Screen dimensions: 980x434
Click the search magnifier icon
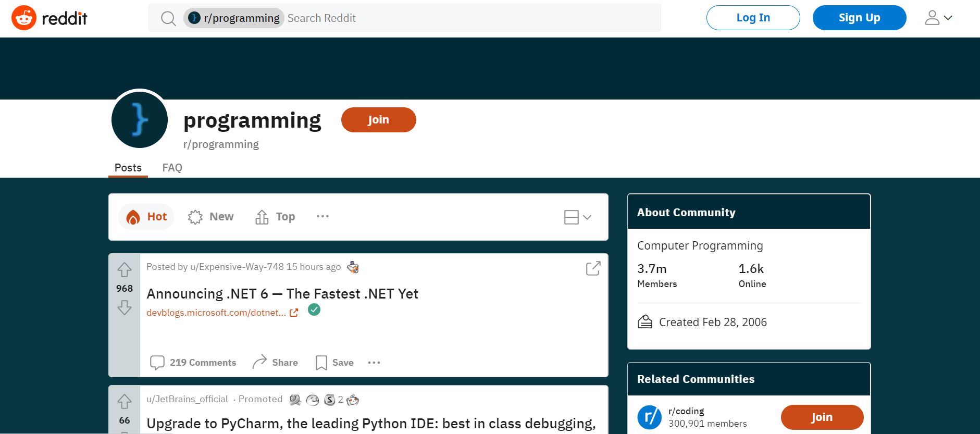coord(168,19)
